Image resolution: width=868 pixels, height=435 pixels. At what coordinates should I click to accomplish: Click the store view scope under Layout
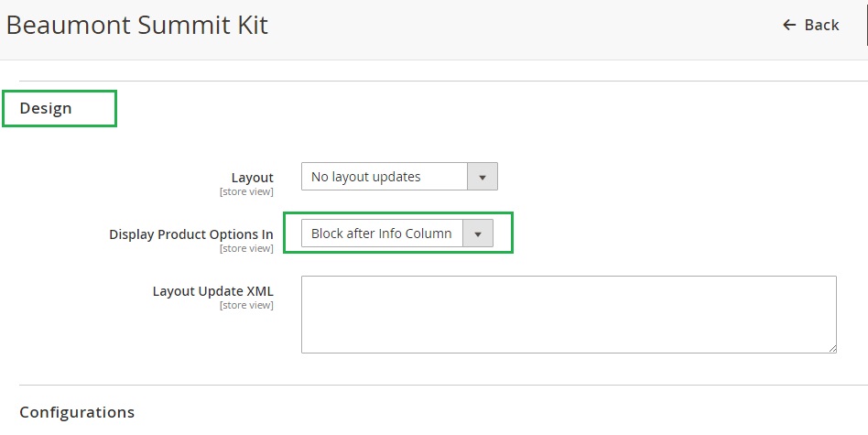pos(246,191)
